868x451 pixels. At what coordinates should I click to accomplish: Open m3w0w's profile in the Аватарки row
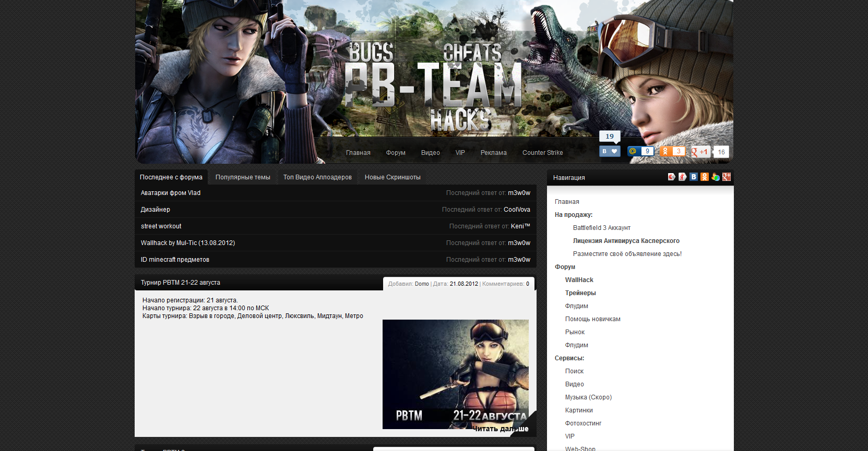point(519,193)
